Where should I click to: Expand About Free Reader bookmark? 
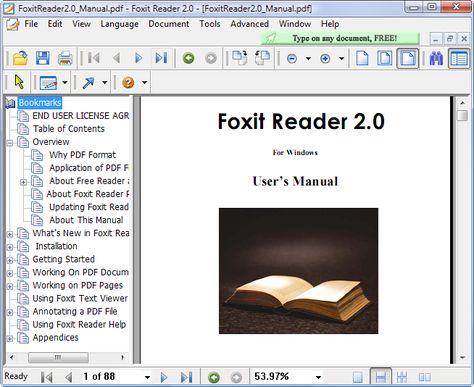(23, 182)
